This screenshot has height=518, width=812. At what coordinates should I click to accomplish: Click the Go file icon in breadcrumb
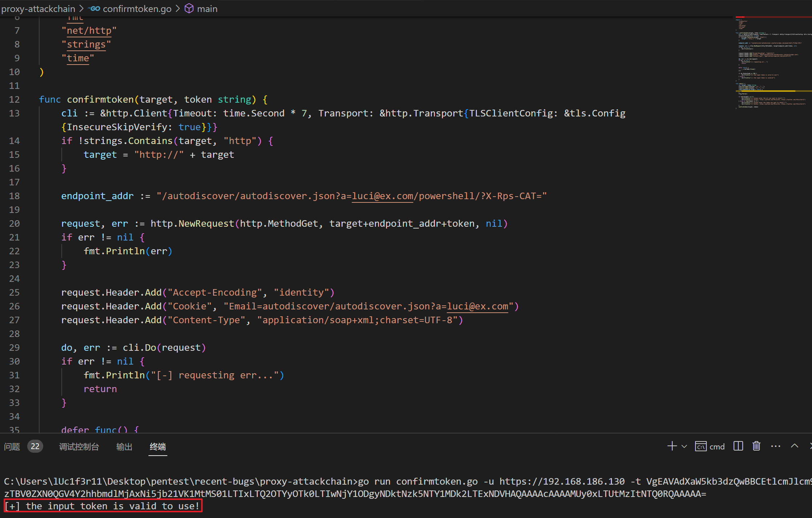coord(94,9)
